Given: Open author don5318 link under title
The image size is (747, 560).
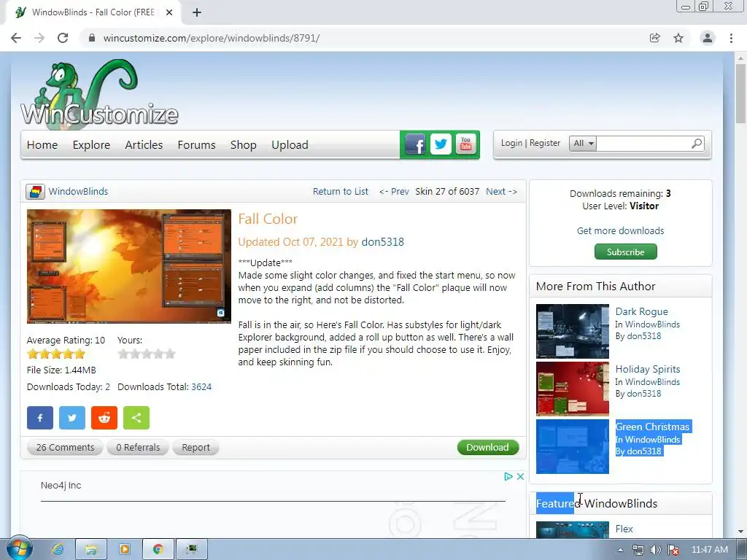Looking at the screenshot, I should coord(382,242).
